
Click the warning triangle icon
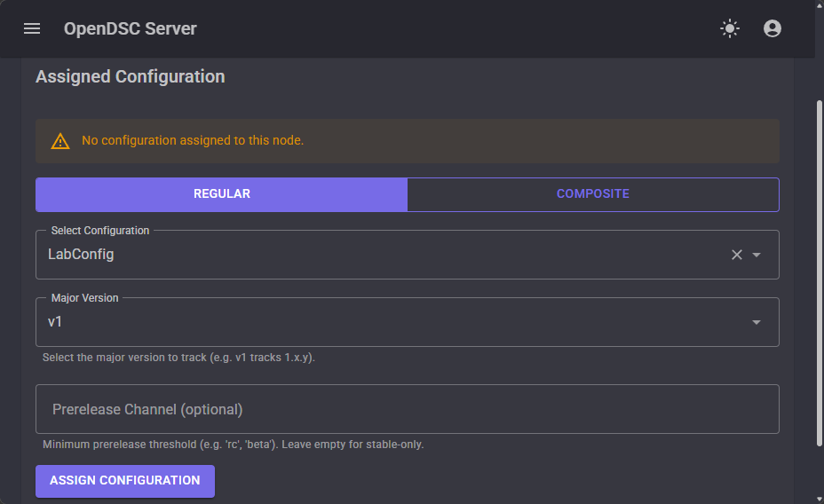(60, 141)
